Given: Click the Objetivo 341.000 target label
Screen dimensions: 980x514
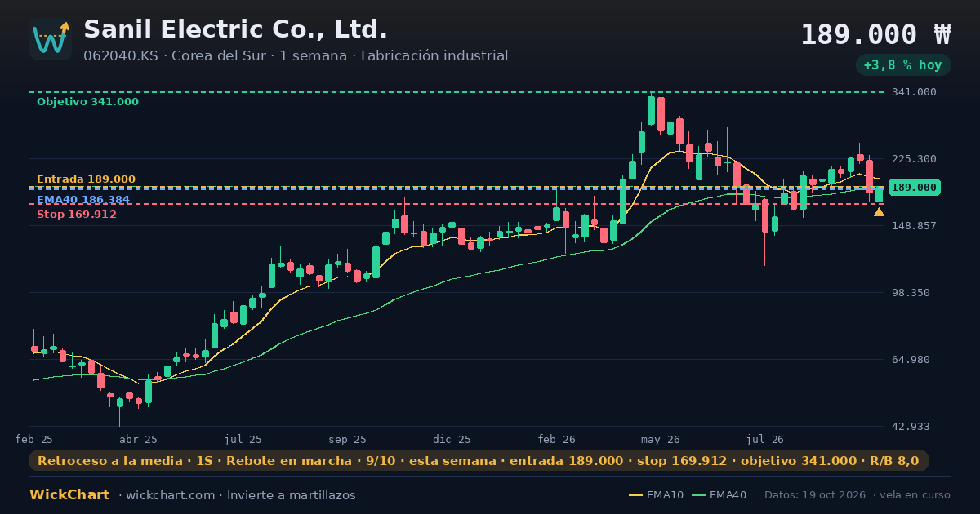Looking at the screenshot, I should [x=87, y=102].
